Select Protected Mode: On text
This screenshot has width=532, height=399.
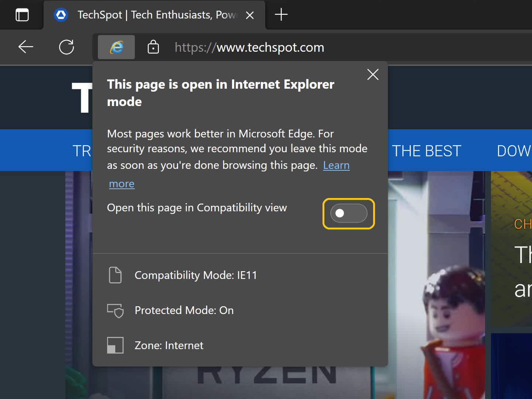(184, 310)
